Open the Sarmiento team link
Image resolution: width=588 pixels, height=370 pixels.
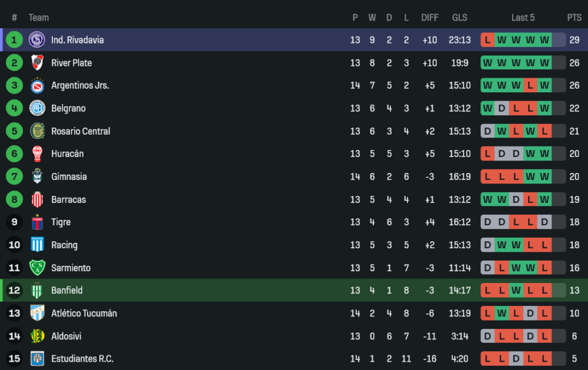(71, 268)
